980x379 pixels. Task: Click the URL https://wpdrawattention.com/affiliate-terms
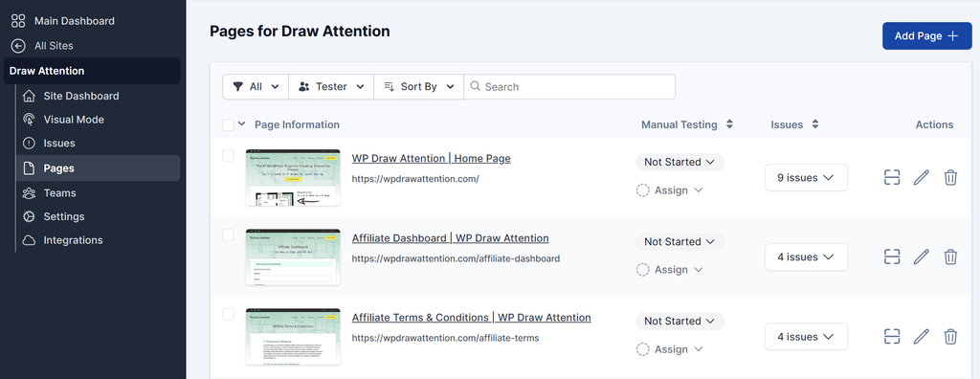click(x=445, y=338)
